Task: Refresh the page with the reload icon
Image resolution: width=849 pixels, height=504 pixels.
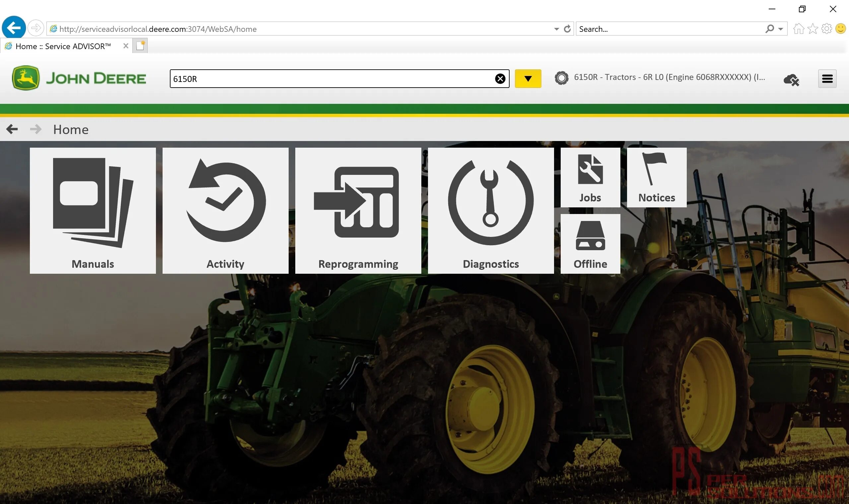Action: coord(567,29)
